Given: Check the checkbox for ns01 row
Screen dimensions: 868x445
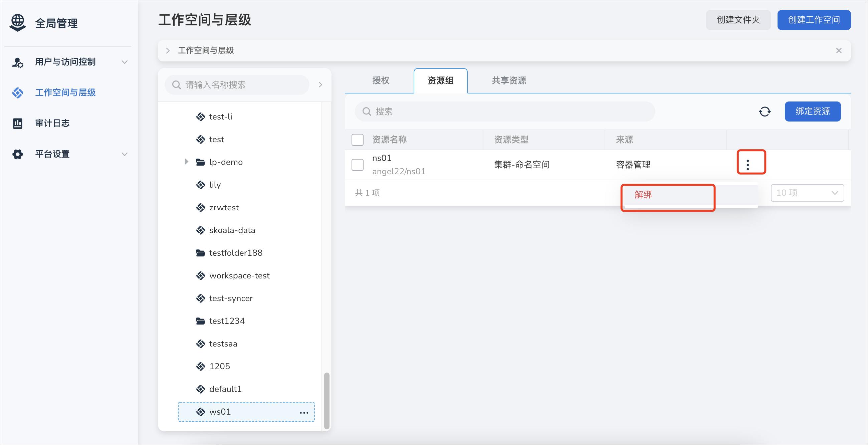Looking at the screenshot, I should [357, 165].
